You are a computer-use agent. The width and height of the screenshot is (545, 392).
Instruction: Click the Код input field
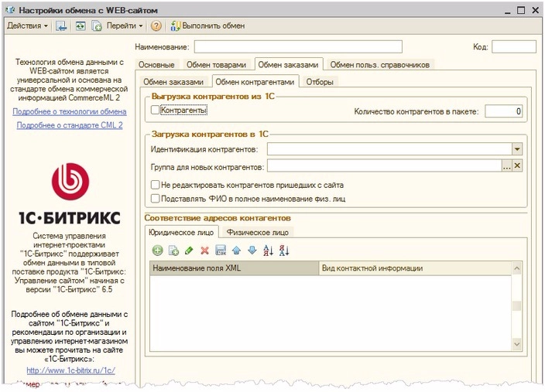514,46
